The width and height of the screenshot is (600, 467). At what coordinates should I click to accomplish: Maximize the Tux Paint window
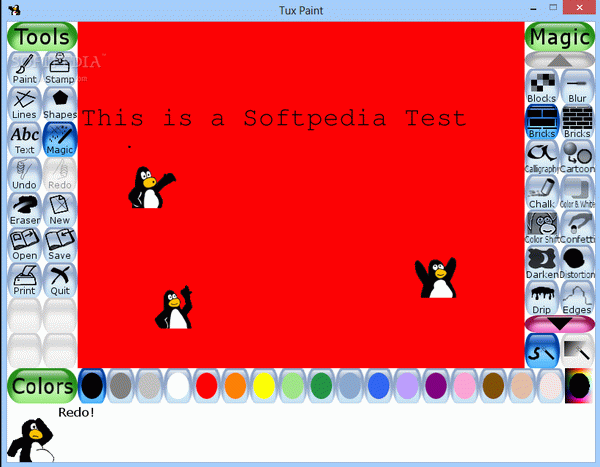(x=553, y=8)
